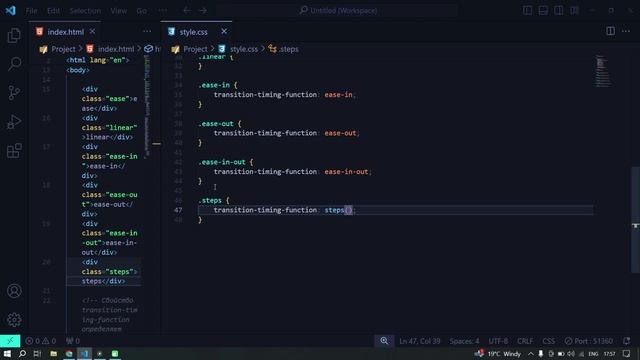
Task: Open the Windows notification center icon
Action: click(627, 353)
